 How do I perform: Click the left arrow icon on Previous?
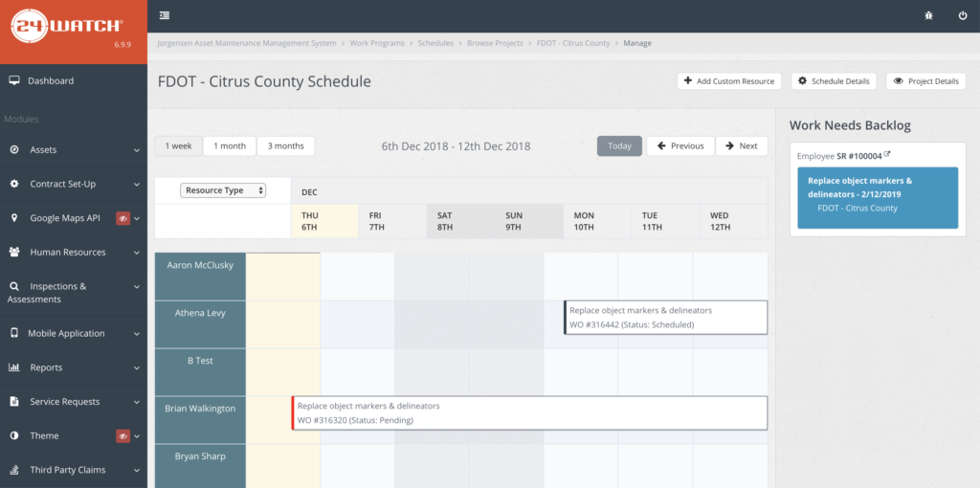coord(661,145)
